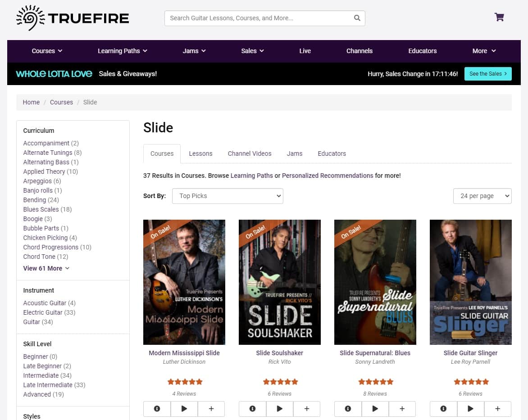Filter skill level by Late Beginner (2)

click(47, 366)
